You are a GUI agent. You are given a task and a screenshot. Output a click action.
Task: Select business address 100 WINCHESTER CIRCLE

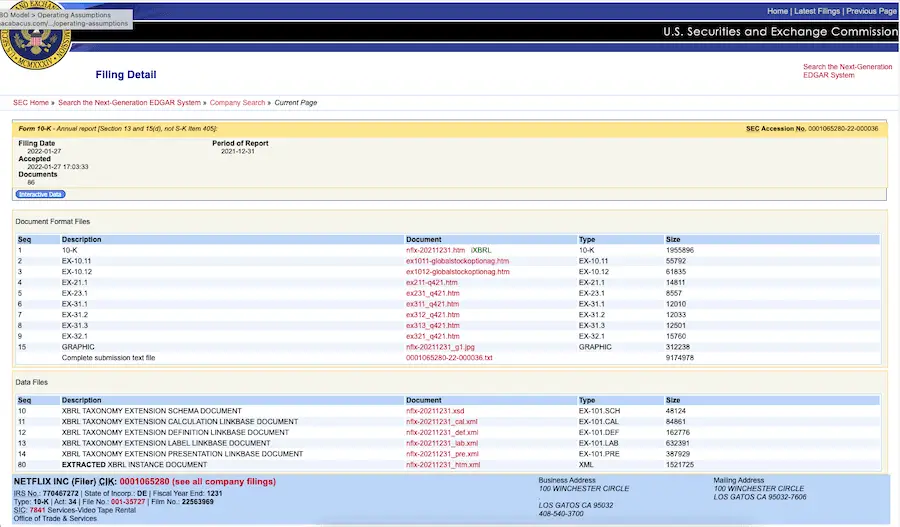coord(584,489)
